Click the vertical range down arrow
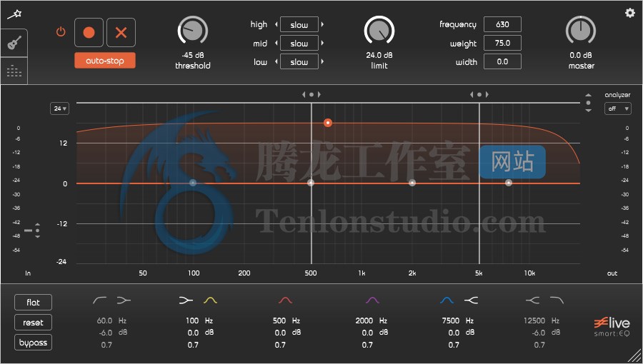The width and height of the screenshot is (643, 364). pyautogui.click(x=589, y=110)
